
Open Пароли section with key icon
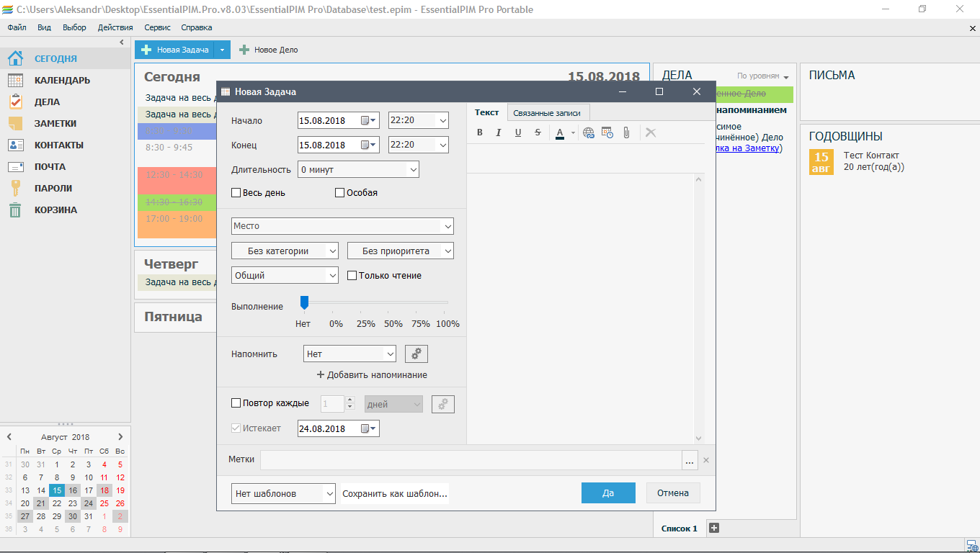[53, 188]
